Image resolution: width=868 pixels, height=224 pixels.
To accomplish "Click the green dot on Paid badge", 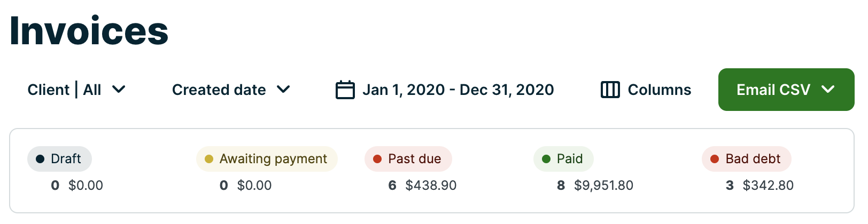I will [x=546, y=159].
